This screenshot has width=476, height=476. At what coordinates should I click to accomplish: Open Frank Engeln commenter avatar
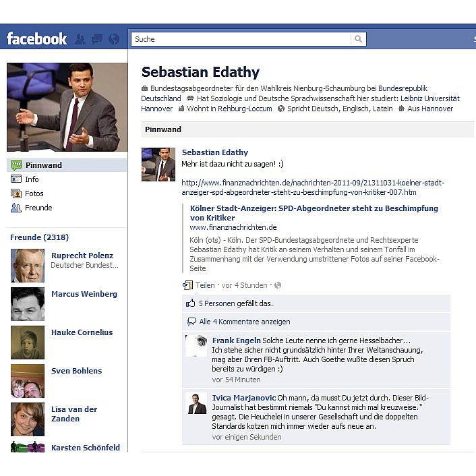coord(196,346)
